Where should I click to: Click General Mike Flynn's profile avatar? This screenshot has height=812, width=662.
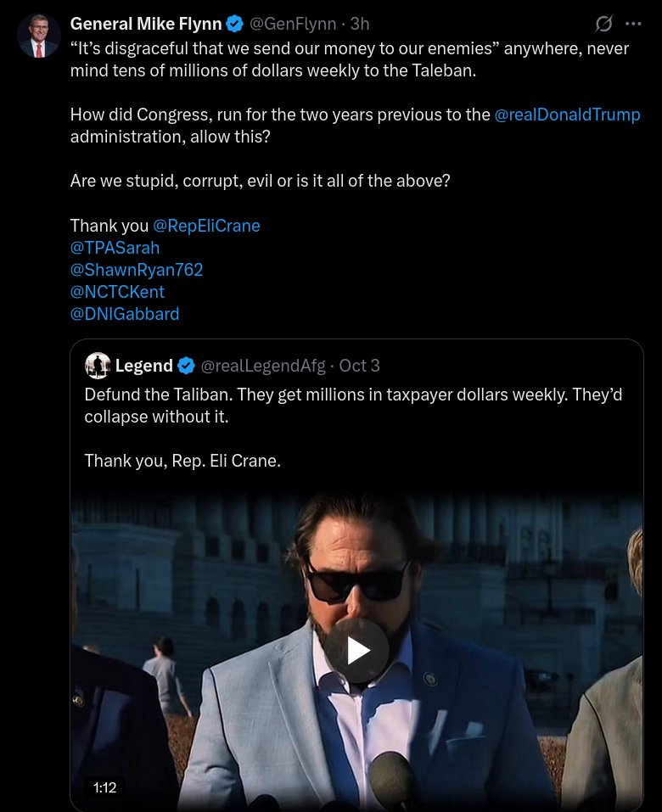click(39, 36)
